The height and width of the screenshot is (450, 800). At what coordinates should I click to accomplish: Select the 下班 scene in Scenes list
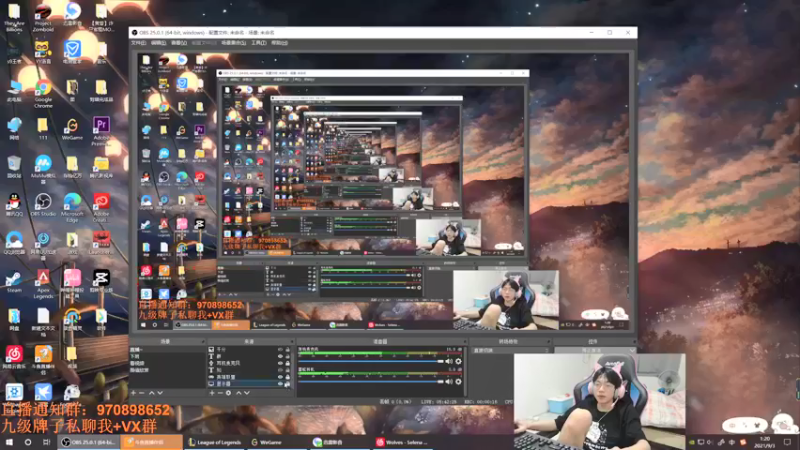167,356
